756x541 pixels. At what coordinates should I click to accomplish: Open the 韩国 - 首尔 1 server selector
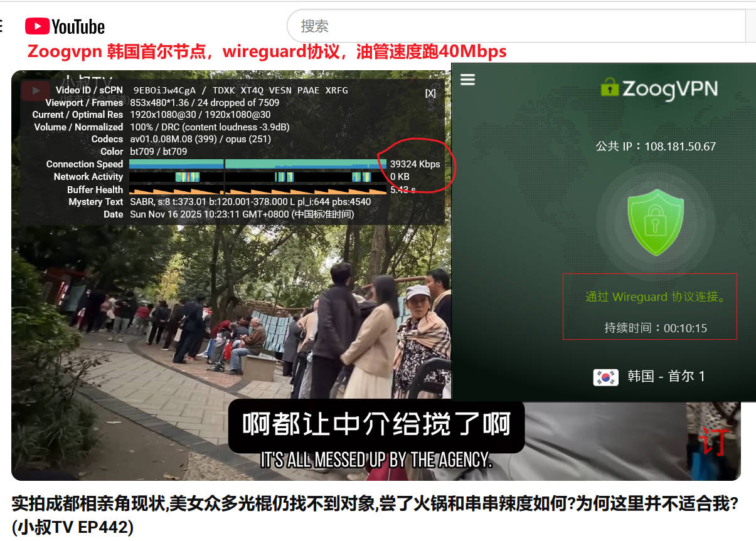(x=666, y=377)
